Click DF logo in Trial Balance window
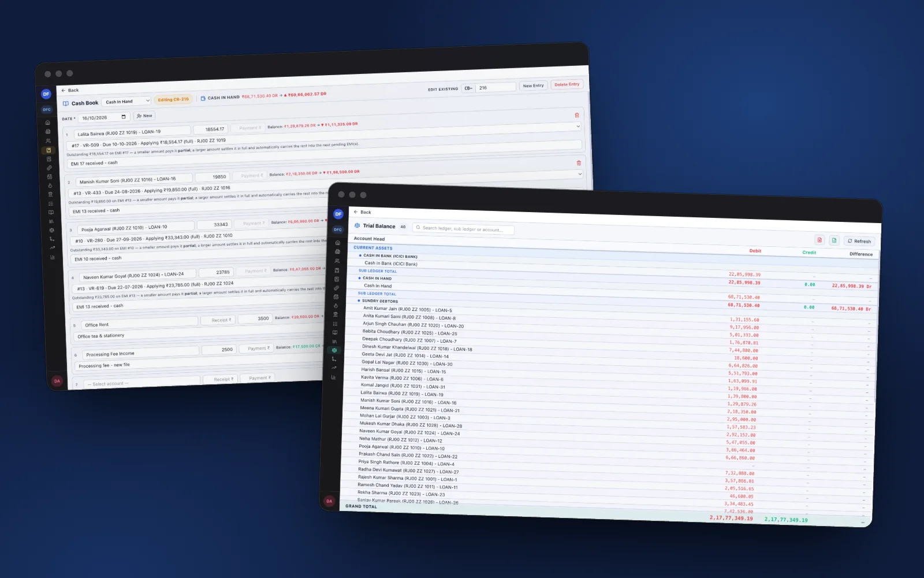The width and height of the screenshot is (924, 578). coord(338,214)
